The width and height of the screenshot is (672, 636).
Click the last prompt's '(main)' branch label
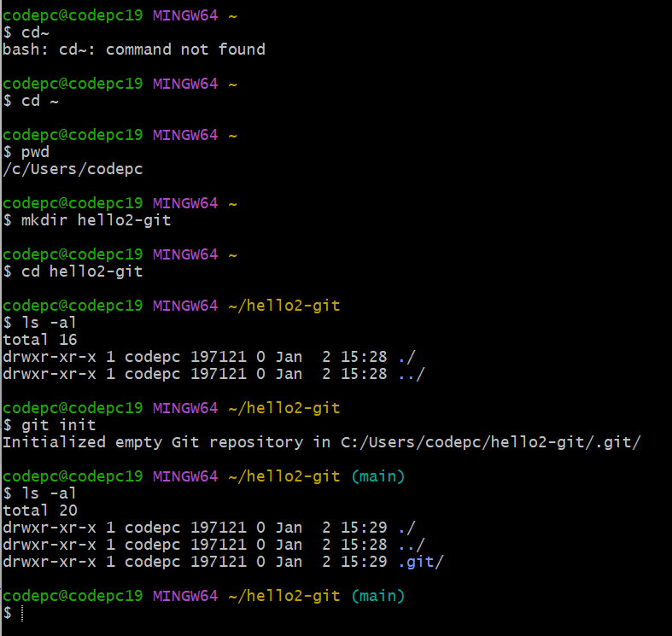coord(378,596)
